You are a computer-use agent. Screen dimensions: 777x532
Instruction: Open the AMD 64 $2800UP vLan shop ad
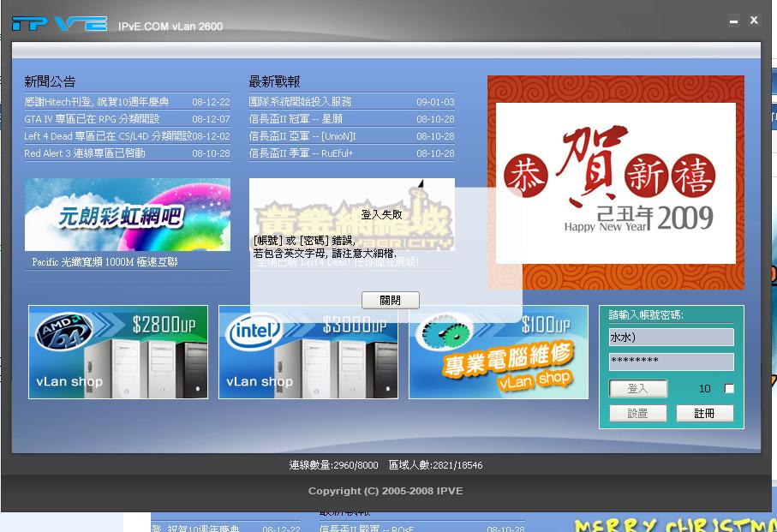[118, 352]
